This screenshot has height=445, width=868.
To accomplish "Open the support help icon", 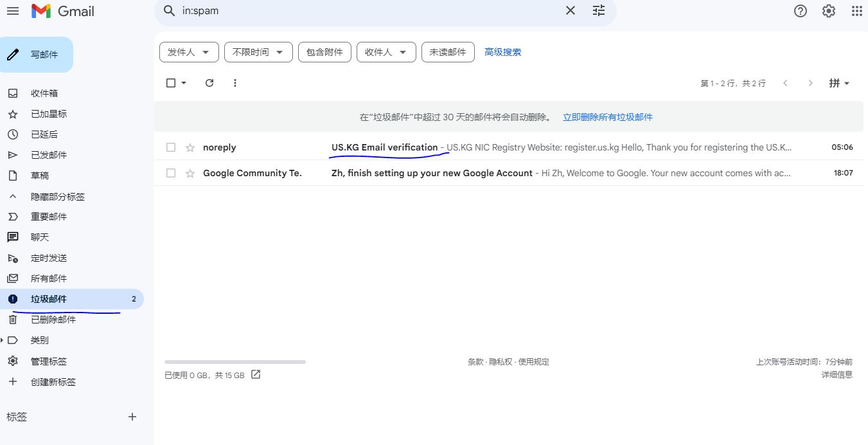I will click(x=801, y=11).
